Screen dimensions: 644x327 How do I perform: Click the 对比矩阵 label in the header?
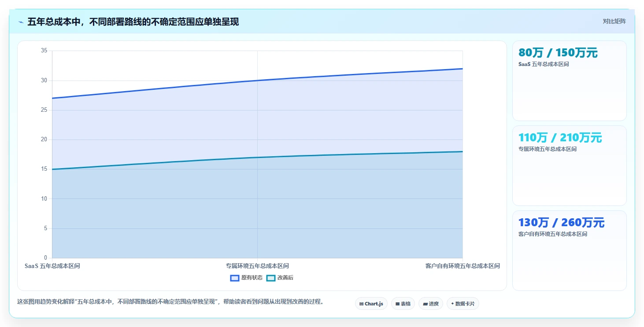614,21
